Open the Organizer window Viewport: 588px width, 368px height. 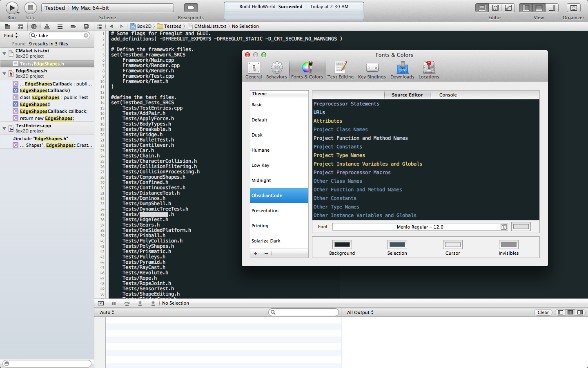[573, 8]
